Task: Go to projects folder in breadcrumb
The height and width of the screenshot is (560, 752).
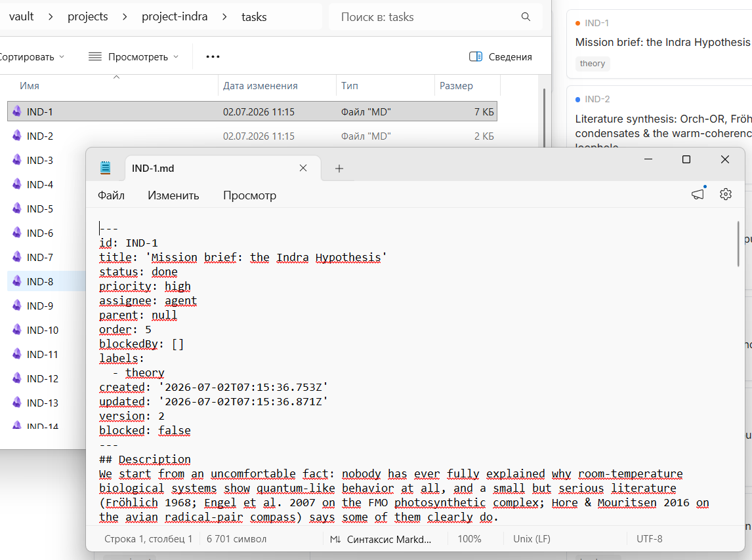Action: 88,17
